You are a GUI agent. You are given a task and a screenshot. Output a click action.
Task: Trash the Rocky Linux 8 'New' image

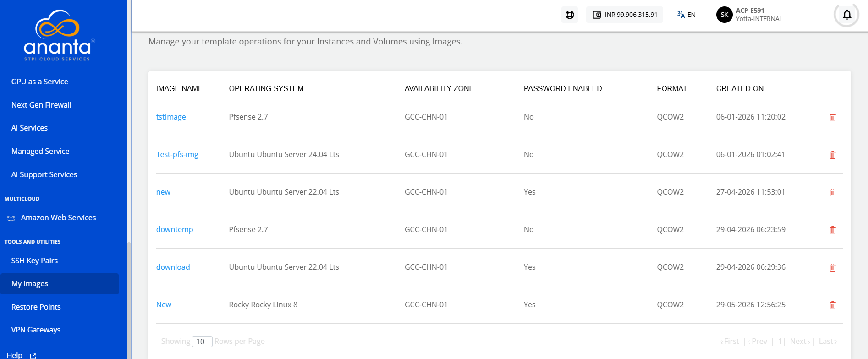[x=833, y=305]
